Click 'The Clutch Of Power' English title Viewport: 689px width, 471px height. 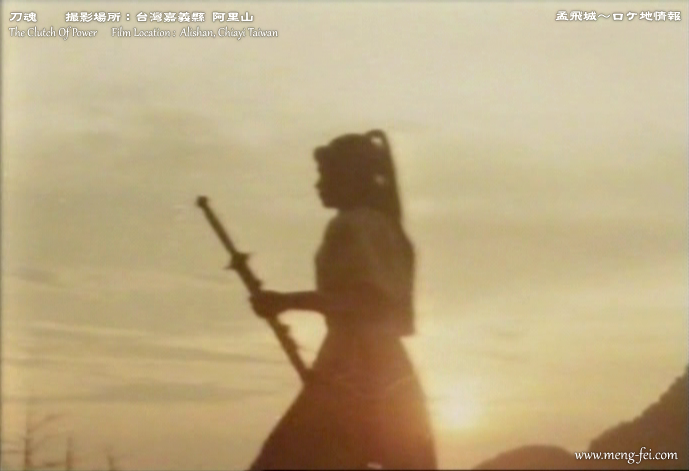[x=52, y=33]
